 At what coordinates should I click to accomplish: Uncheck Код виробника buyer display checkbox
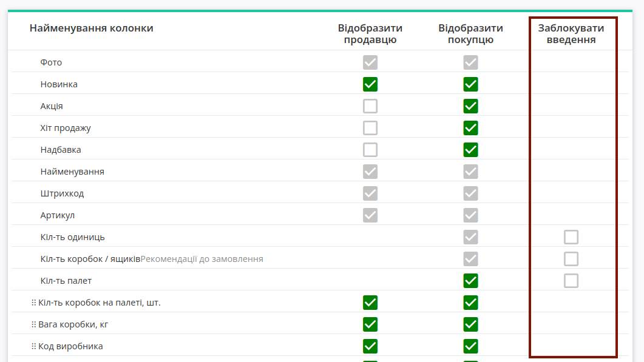click(x=470, y=346)
